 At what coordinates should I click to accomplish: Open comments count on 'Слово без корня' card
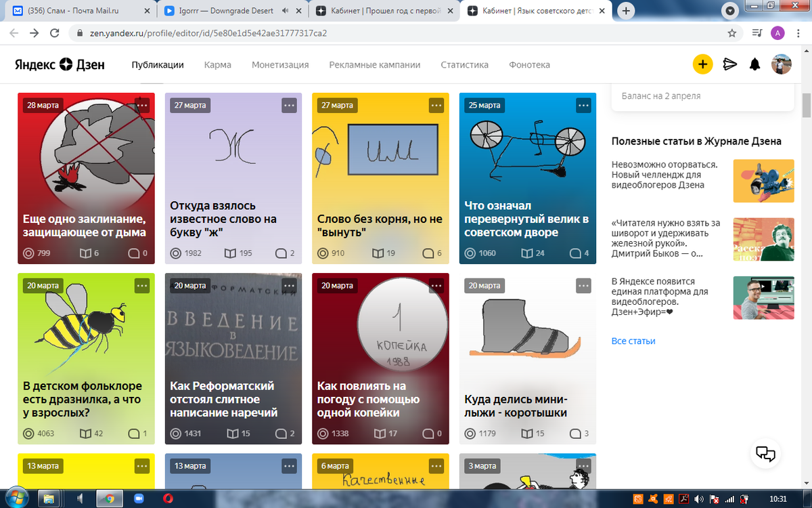(x=432, y=253)
